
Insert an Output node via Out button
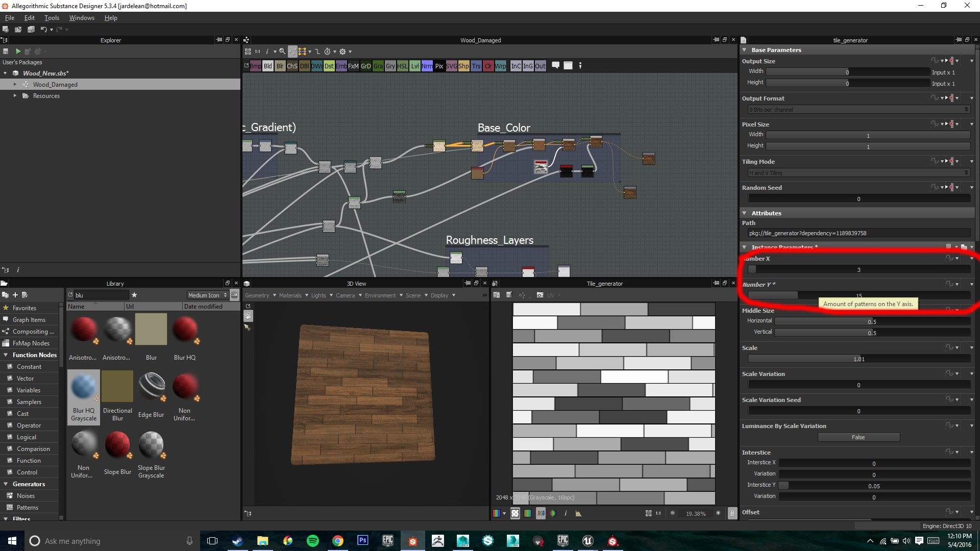(541, 66)
